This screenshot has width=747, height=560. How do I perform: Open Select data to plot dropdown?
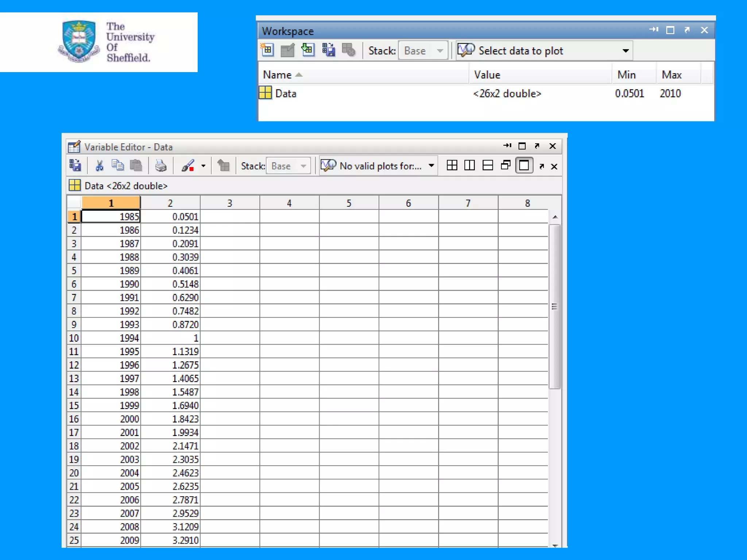coord(626,51)
